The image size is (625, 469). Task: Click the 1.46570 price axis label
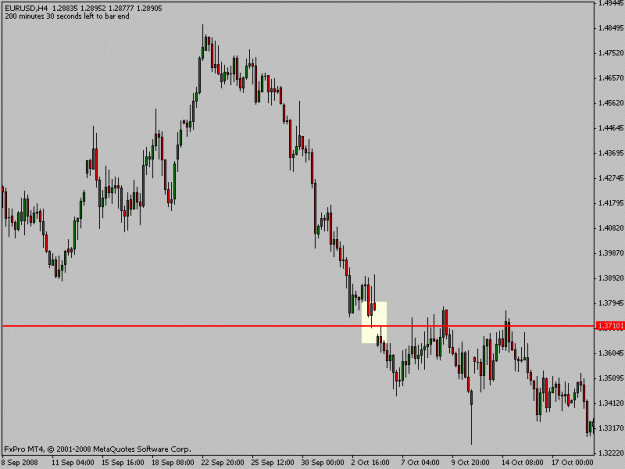611,78
